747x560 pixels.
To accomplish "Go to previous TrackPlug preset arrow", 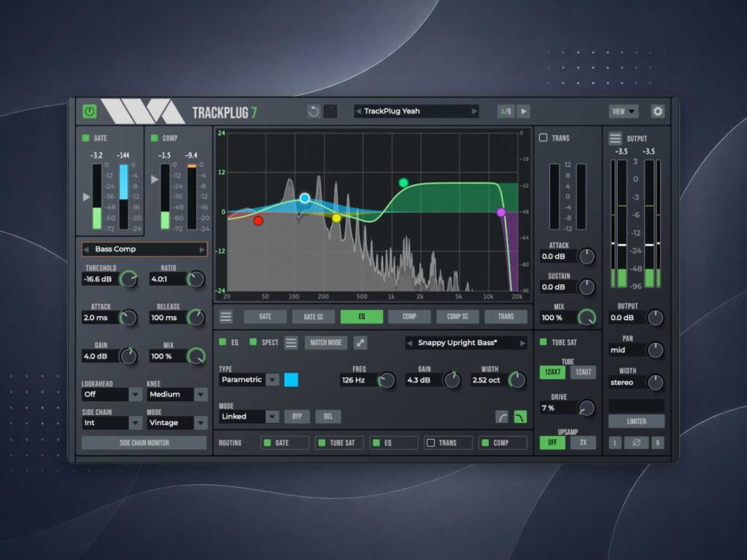I will [358, 112].
